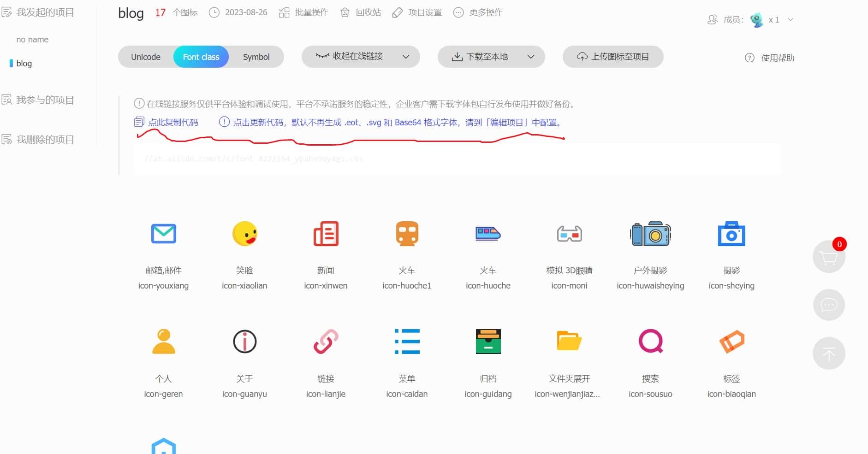Select the Font class mode
Screen dimensions: 868x454
click(201, 57)
